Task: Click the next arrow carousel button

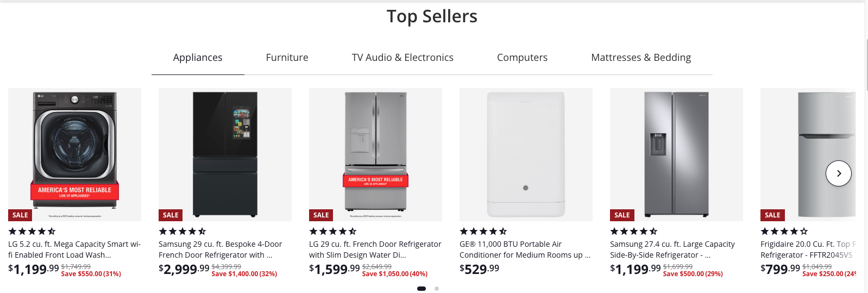Action: click(838, 173)
